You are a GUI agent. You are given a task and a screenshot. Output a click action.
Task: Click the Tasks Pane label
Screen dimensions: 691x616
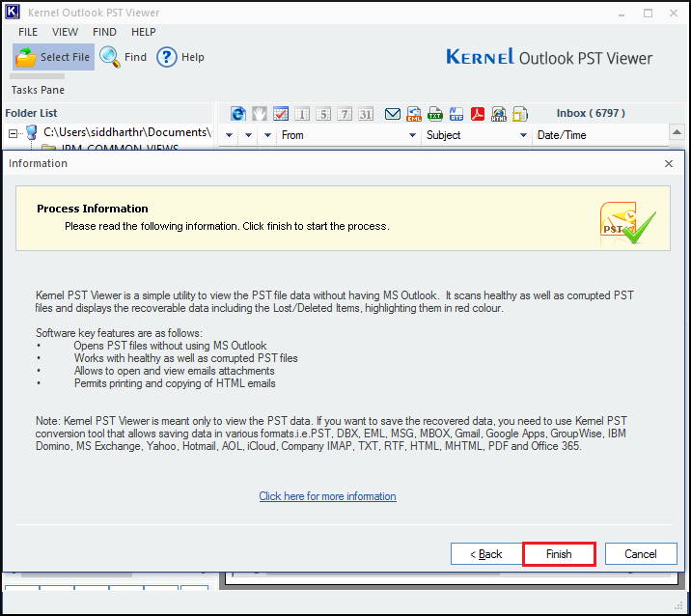point(38,90)
